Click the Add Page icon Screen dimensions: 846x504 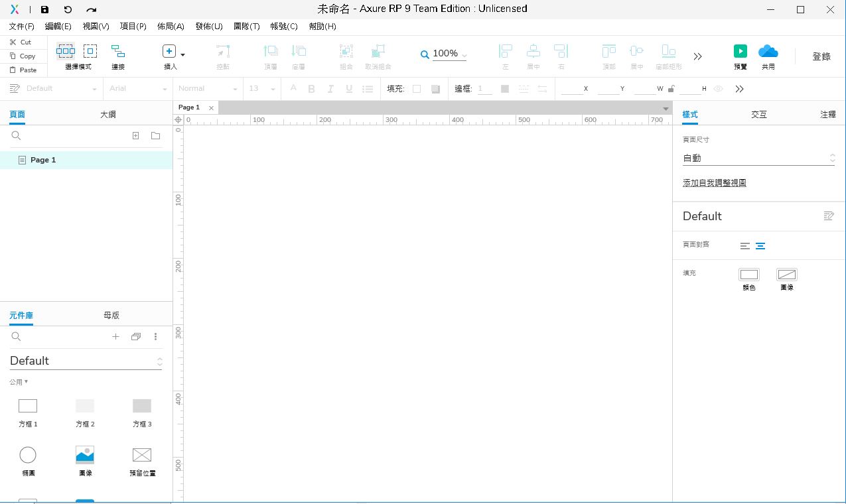click(x=135, y=135)
